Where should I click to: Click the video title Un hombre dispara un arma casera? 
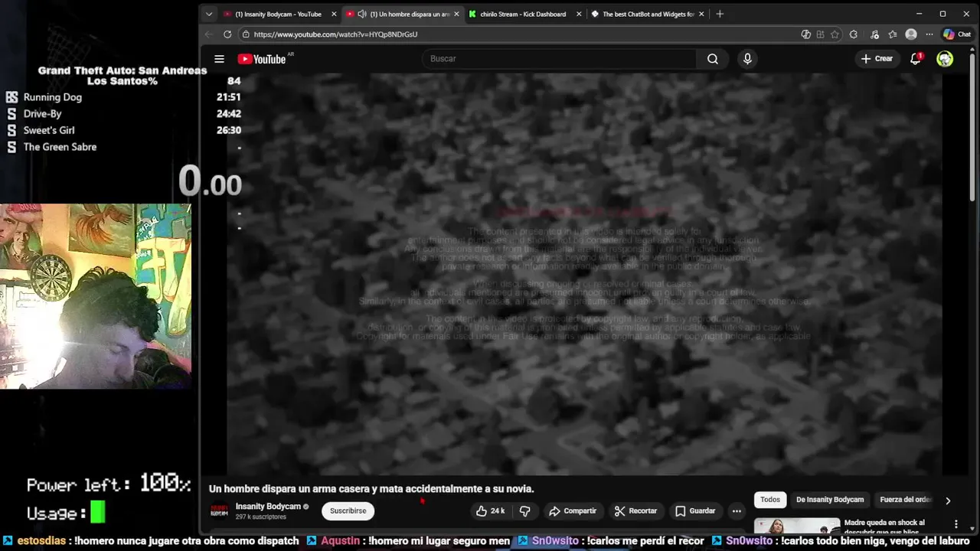point(371,488)
